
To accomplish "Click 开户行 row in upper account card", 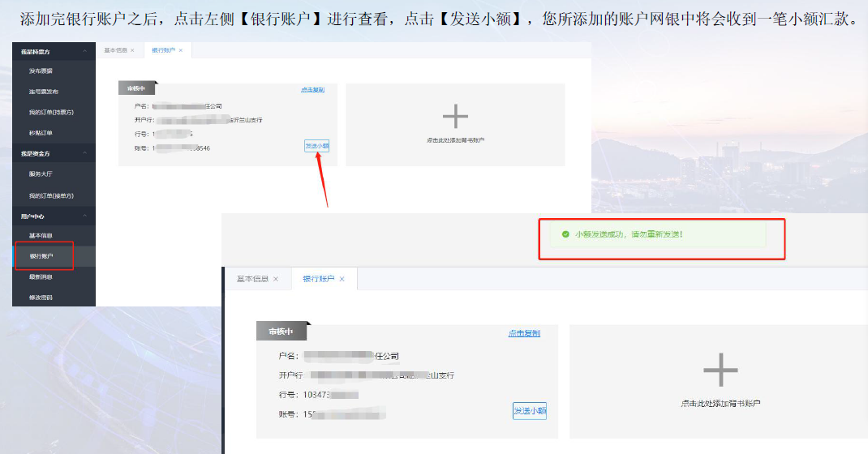I will coord(198,119).
